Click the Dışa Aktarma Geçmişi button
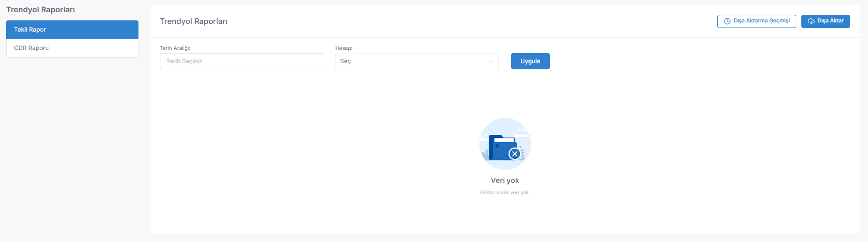The width and height of the screenshot is (868, 242). coord(757,21)
